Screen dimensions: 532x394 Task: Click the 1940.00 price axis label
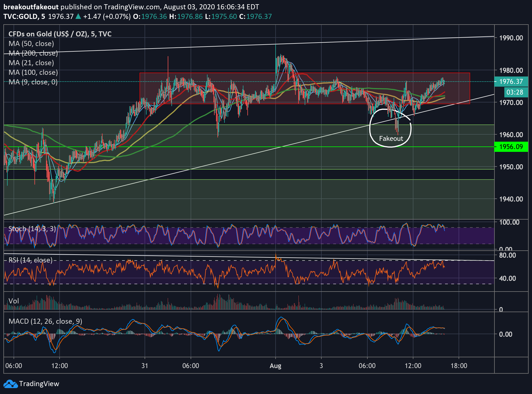511,199
